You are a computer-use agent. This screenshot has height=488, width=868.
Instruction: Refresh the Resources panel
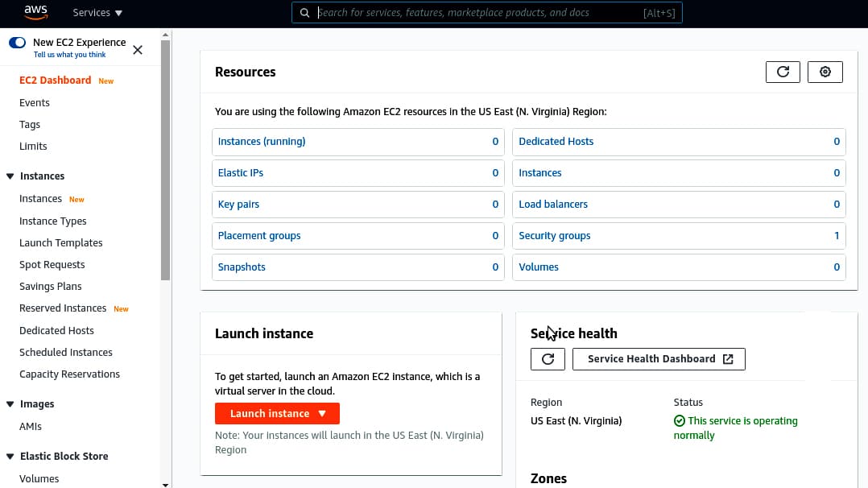pos(783,72)
